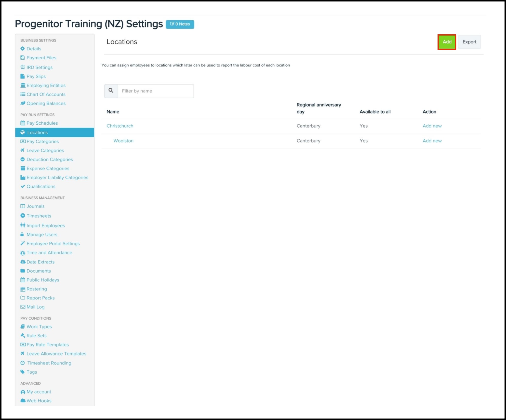Image resolution: width=506 pixels, height=420 pixels.
Task: Open the 0 Notes badge
Action: click(180, 24)
